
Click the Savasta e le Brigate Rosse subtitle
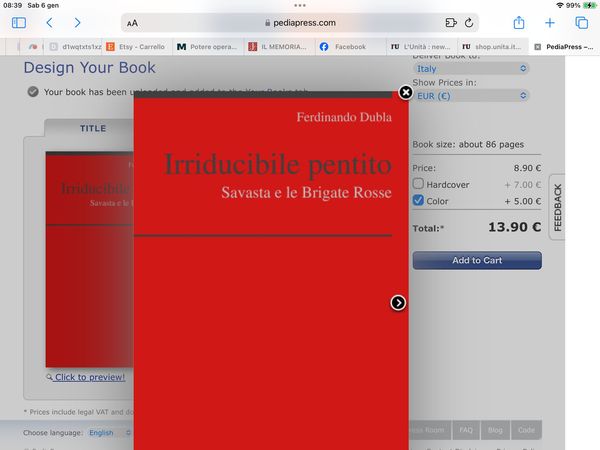point(306,192)
